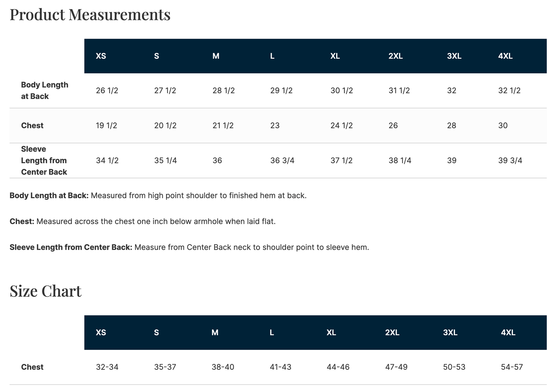553x392 pixels.
Task: Click the 37 1/2 sleeve value for XL
Action: pos(341,161)
